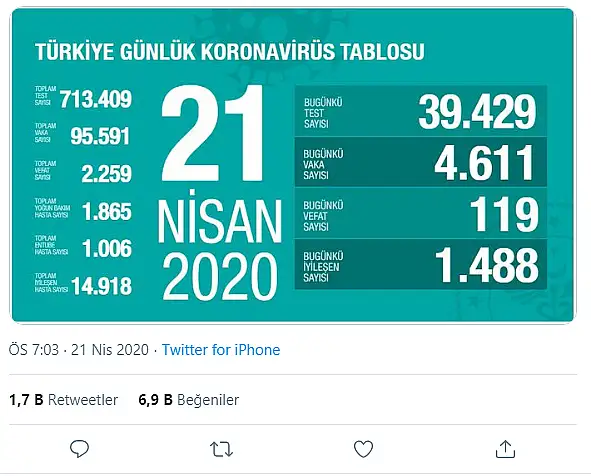Open the Twitter for iPhone link
This screenshot has width=591, height=476.
[x=221, y=350]
